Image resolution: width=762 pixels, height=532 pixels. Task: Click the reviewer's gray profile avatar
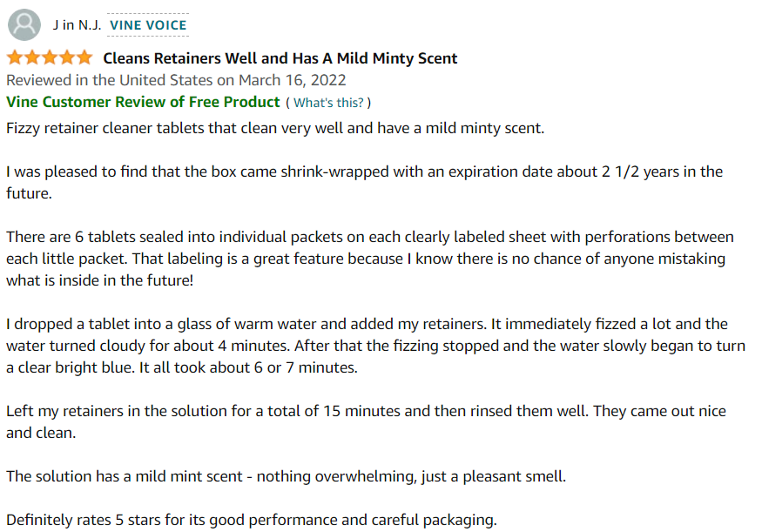click(x=26, y=24)
